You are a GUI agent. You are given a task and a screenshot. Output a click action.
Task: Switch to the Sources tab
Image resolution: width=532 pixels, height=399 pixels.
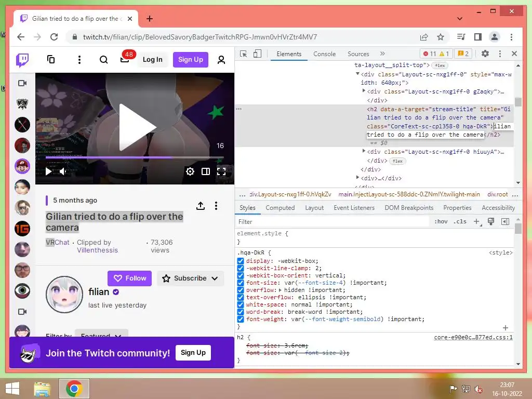358,54
